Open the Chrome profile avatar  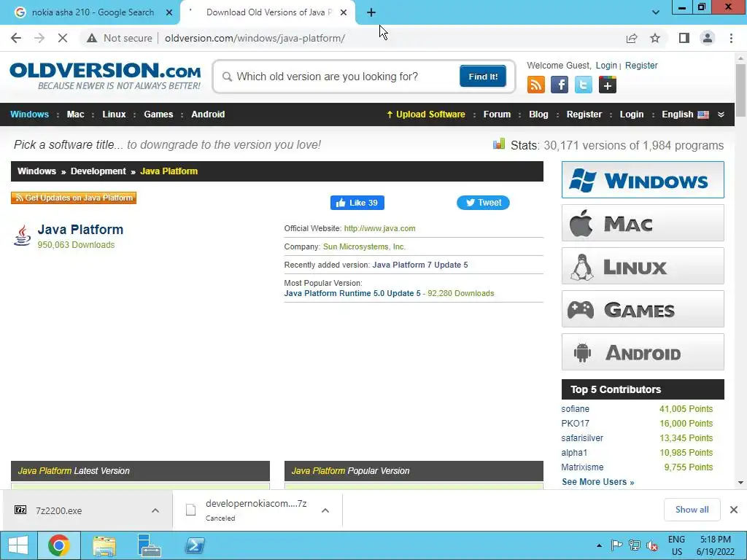coord(708,38)
